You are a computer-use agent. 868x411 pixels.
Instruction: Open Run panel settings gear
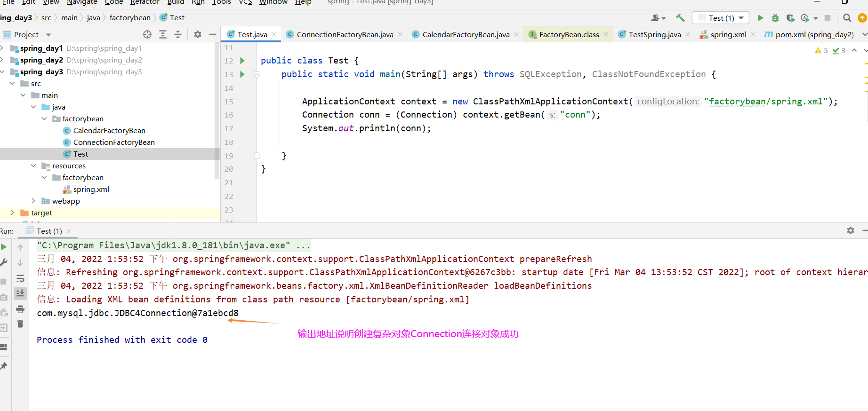click(x=851, y=230)
